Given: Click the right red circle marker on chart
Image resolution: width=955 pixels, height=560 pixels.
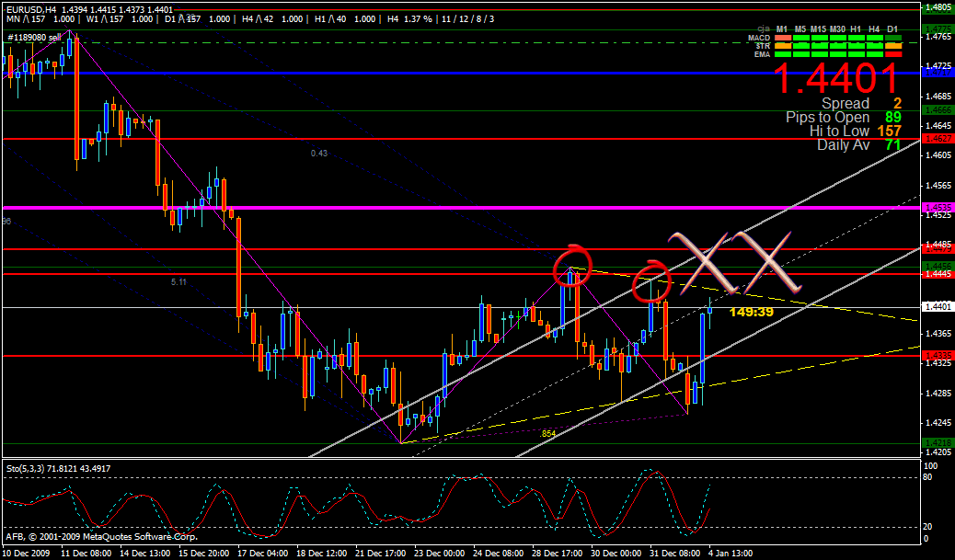Looking at the screenshot, I should coord(651,280).
